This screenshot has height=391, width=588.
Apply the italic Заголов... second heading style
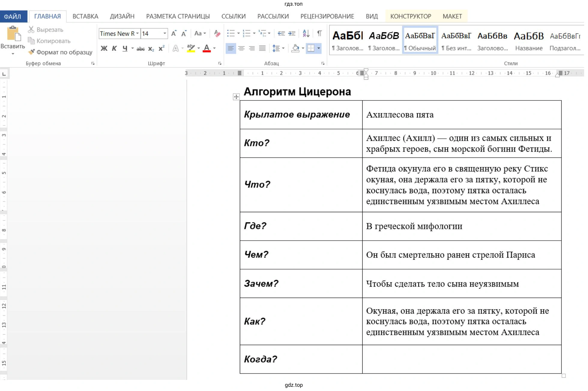click(384, 40)
